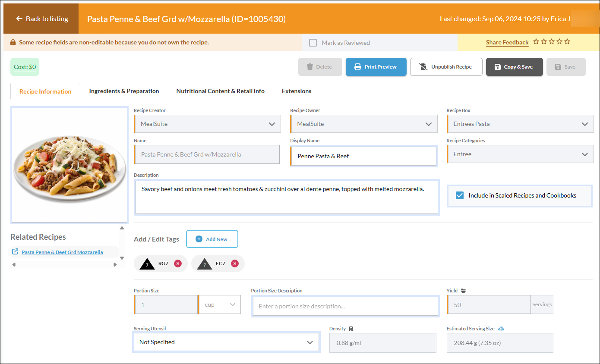The image size is (600, 364).
Task: Click the first feedback rating star
Action: [x=536, y=42]
